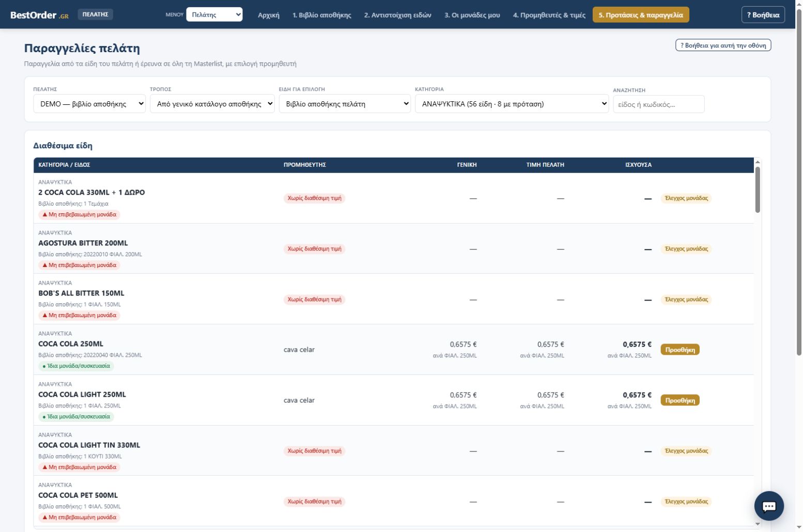Click Έλεγχος μονάδας for 2 COCA COLA 330ML
This screenshot has width=803, height=532.
(686, 198)
